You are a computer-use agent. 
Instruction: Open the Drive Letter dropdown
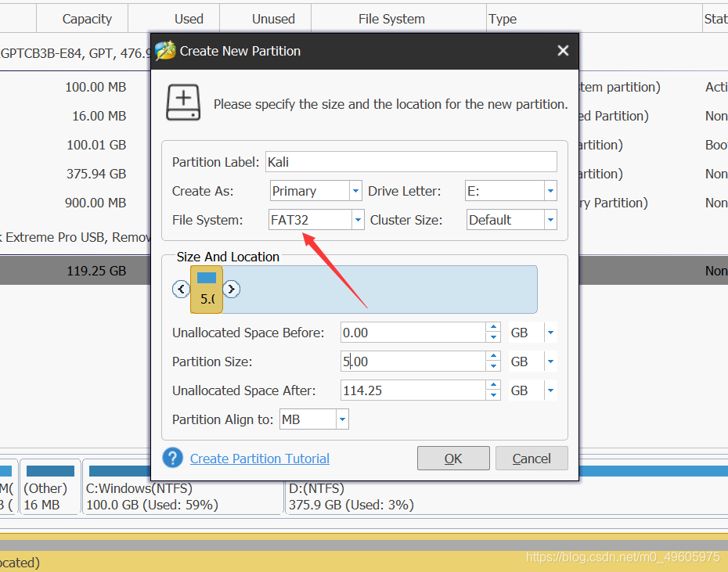pyautogui.click(x=550, y=191)
